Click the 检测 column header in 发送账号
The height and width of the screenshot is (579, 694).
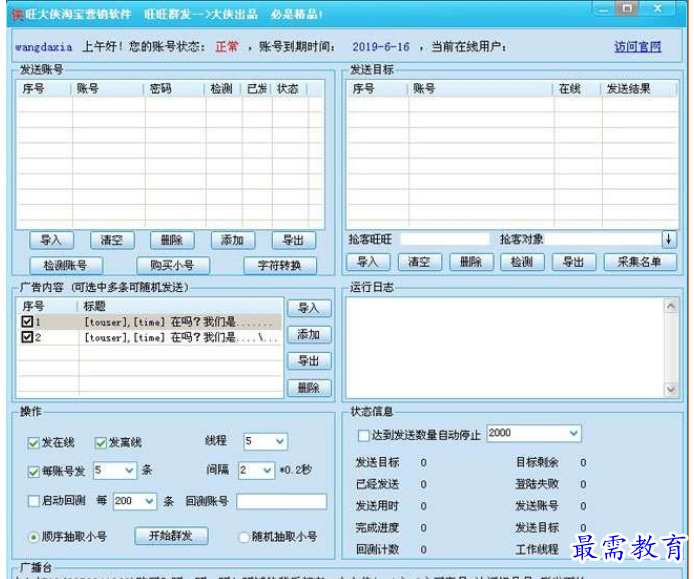click(221, 89)
